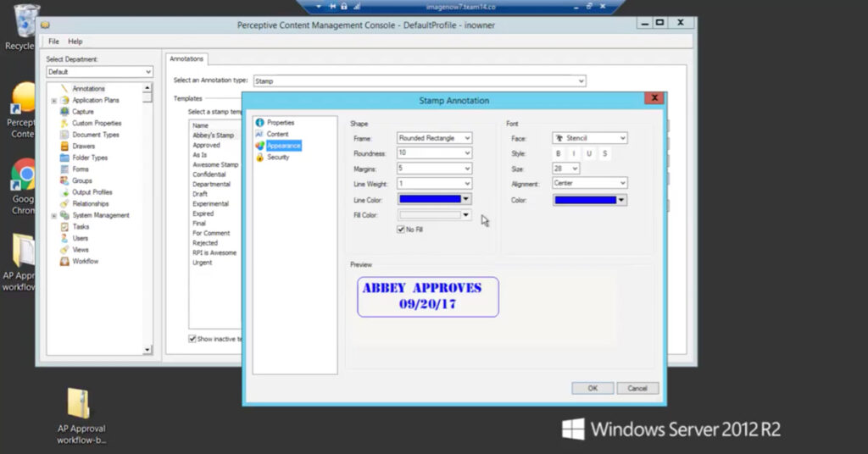The height and width of the screenshot is (454, 868).
Task: Open the File menu
Action: [53, 42]
